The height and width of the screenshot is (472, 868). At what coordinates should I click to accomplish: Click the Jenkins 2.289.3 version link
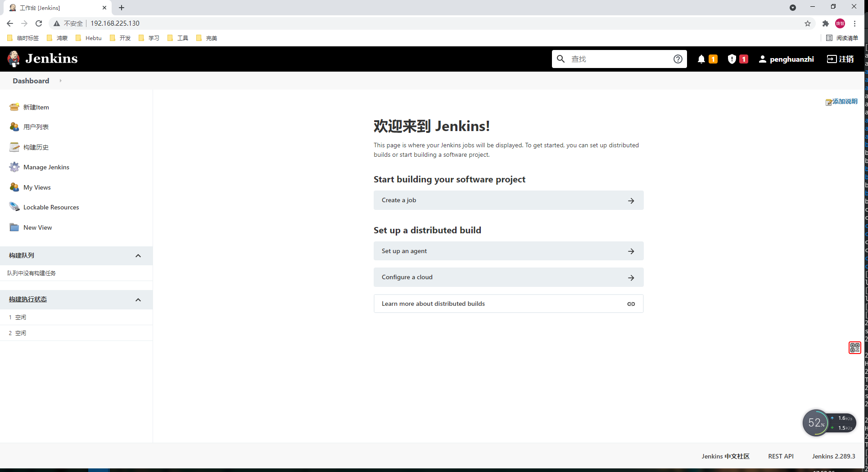(833, 456)
